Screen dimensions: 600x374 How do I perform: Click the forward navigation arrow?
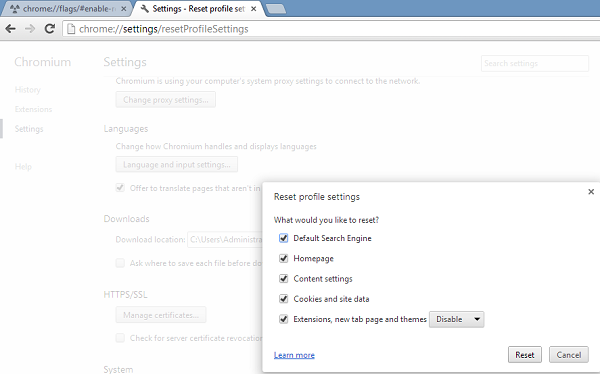click(x=30, y=29)
